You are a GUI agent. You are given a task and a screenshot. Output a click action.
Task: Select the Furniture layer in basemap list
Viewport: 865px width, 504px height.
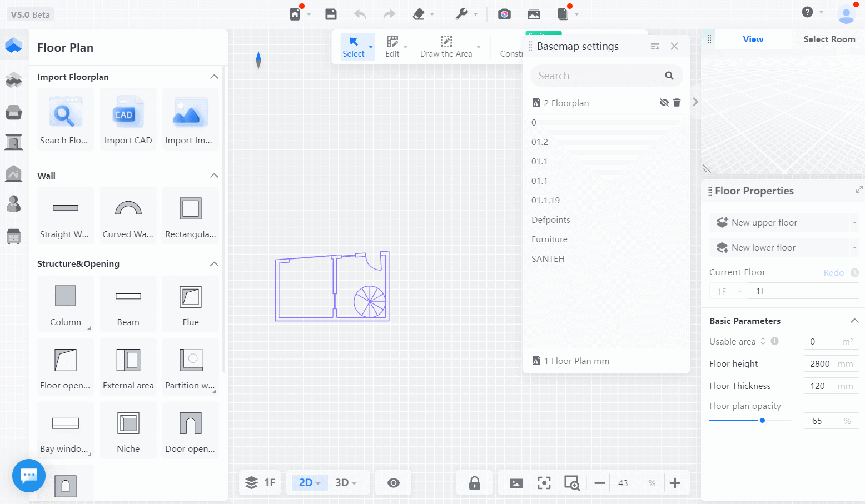pyautogui.click(x=549, y=239)
